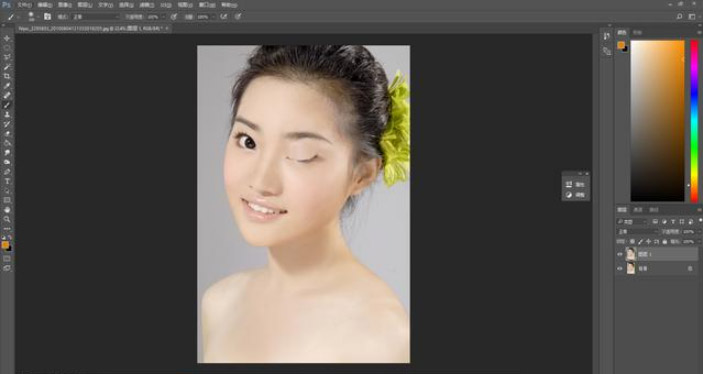Select the Move tool in the toolbar

click(7, 39)
